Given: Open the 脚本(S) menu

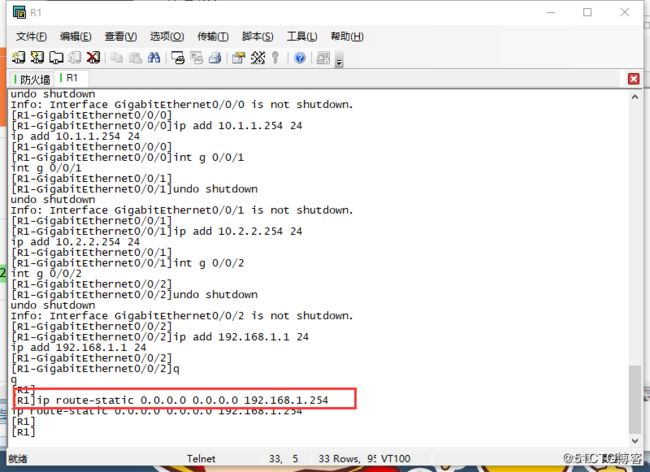Looking at the screenshot, I should click(x=257, y=37).
